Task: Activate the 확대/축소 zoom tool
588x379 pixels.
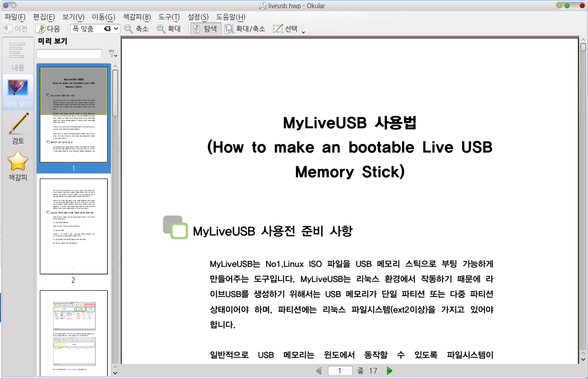Action: coord(245,28)
